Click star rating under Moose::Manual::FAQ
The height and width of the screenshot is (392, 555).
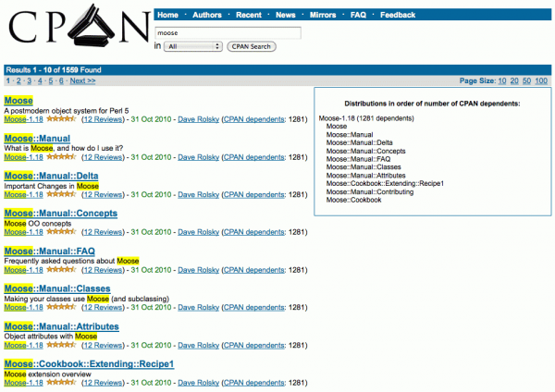click(61, 270)
